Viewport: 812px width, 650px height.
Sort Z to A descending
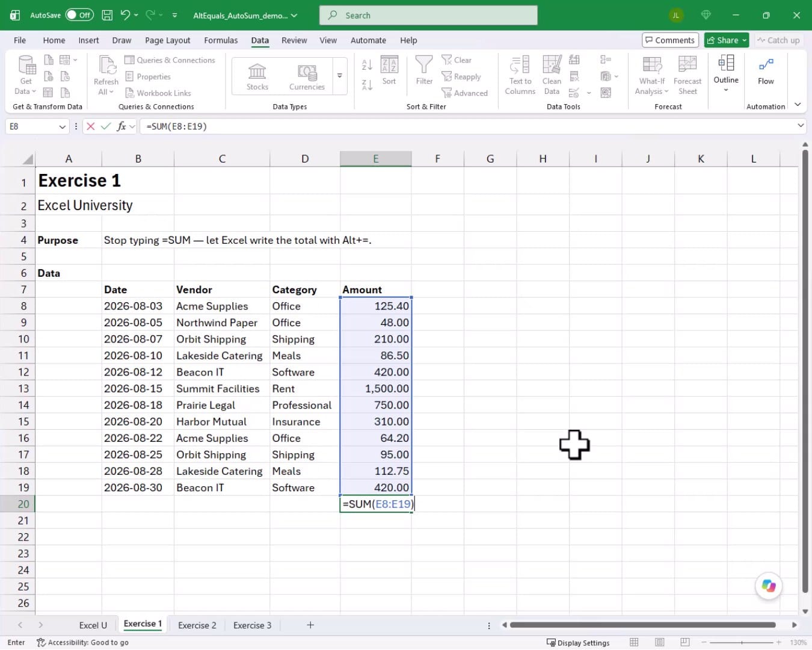(x=367, y=84)
